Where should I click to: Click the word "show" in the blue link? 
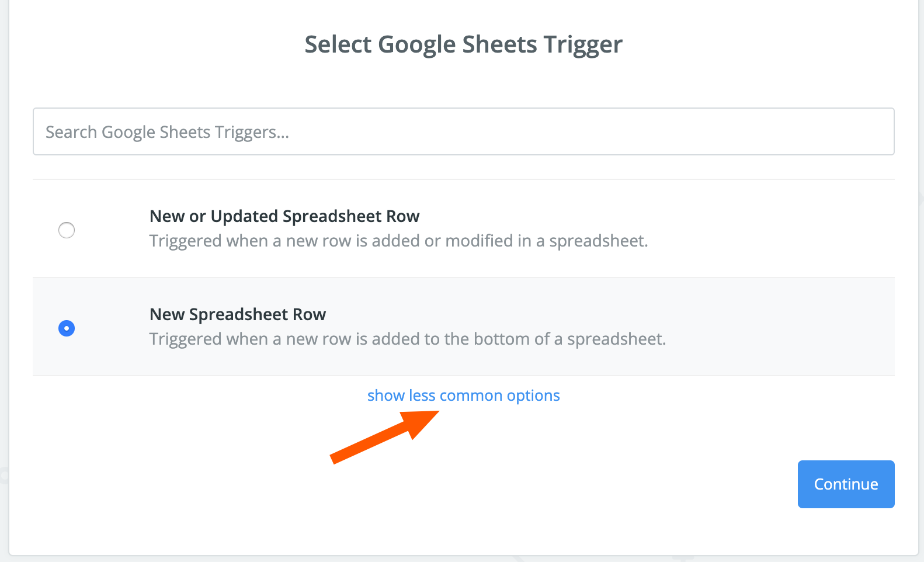[x=386, y=396]
